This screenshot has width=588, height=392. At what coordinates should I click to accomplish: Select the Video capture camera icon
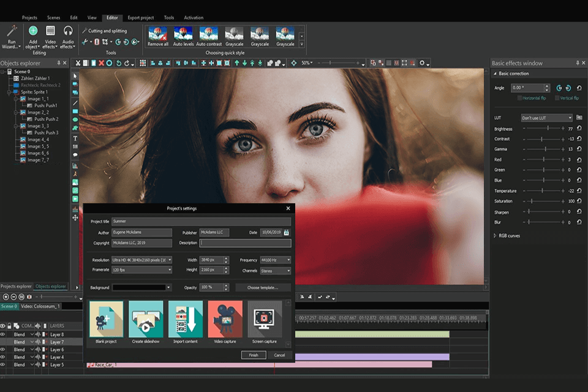tap(225, 318)
